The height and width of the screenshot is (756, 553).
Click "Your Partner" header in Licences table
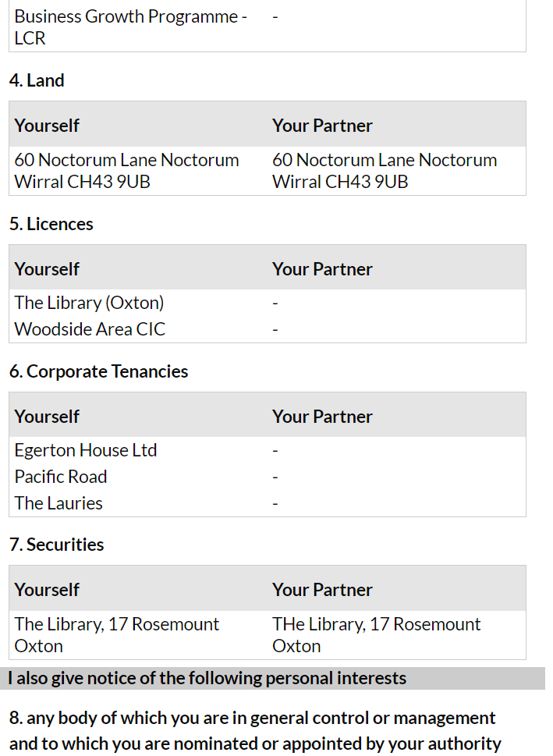pos(322,269)
